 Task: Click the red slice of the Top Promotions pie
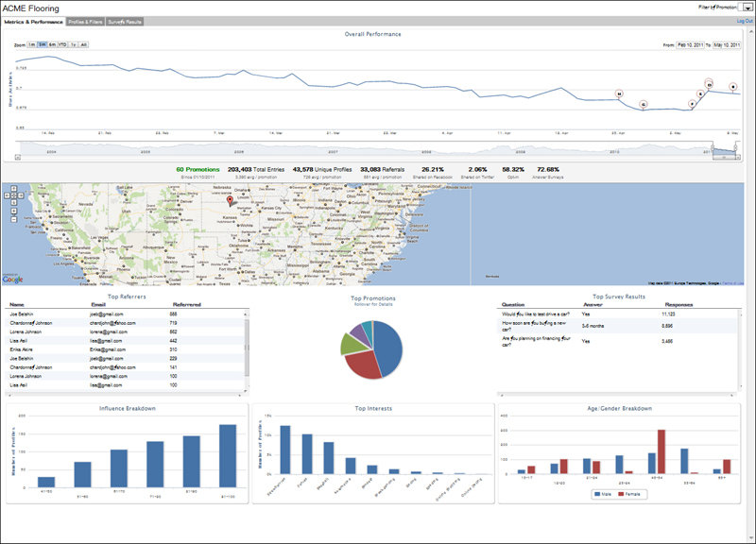[363, 365]
